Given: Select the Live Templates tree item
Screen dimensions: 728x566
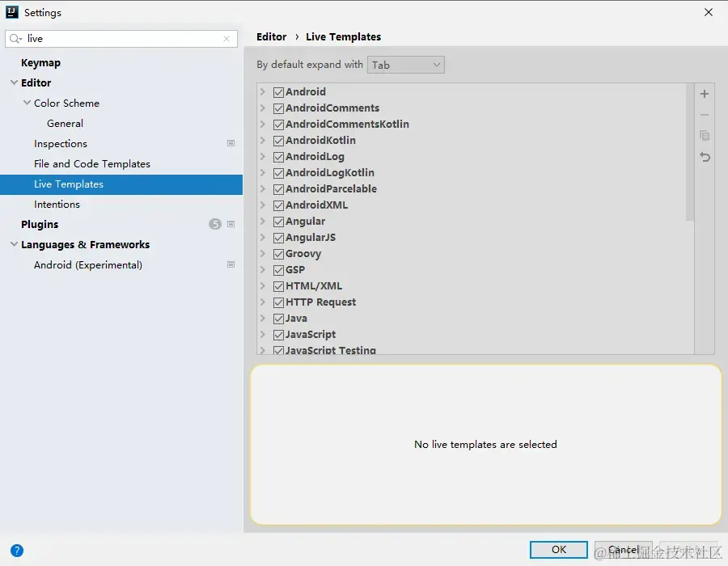Looking at the screenshot, I should tap(121, 184).
